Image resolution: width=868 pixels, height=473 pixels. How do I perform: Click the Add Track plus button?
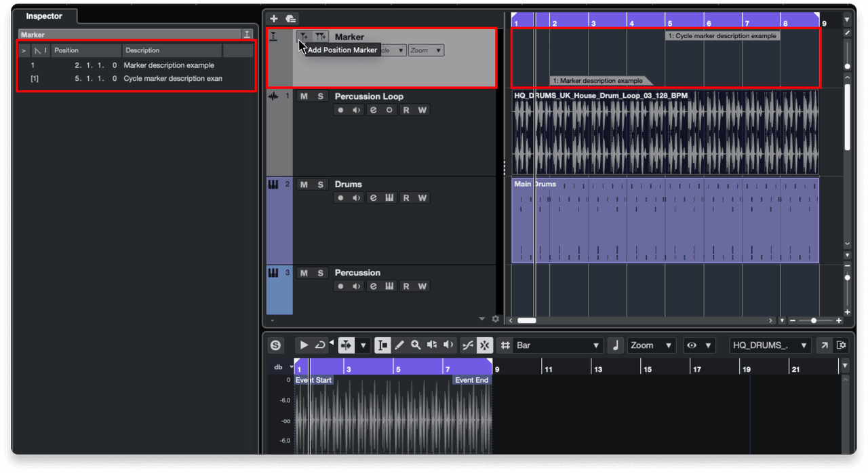point(273,18)
